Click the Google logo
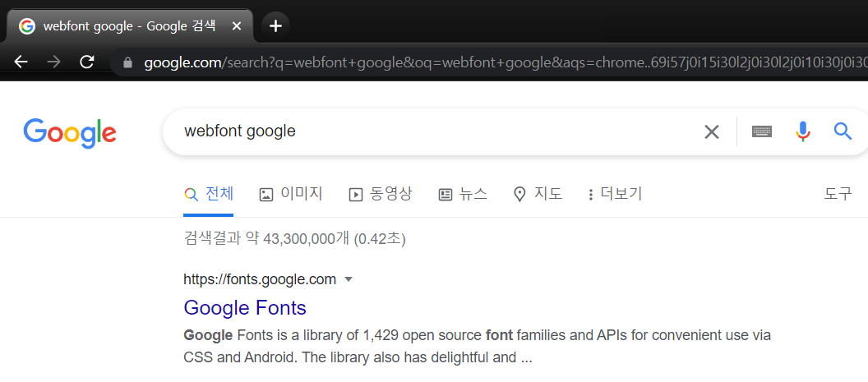 click(70, 133)
